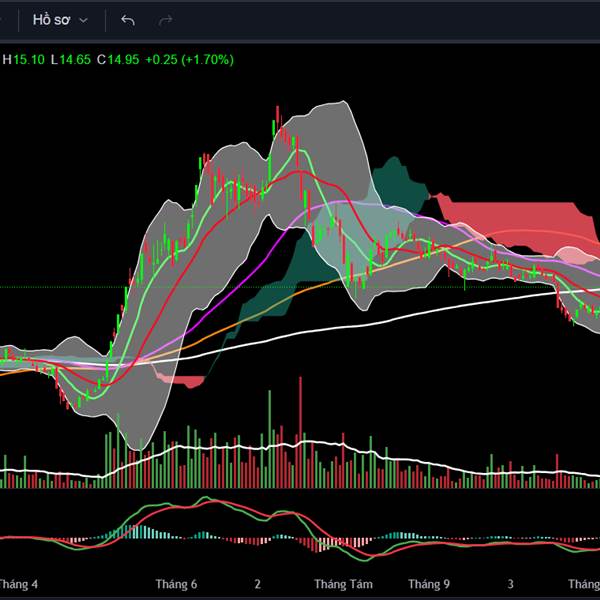Click the Tháng 6 time axis label
This screenshot has width=600, height=600.
pos(176,584)
